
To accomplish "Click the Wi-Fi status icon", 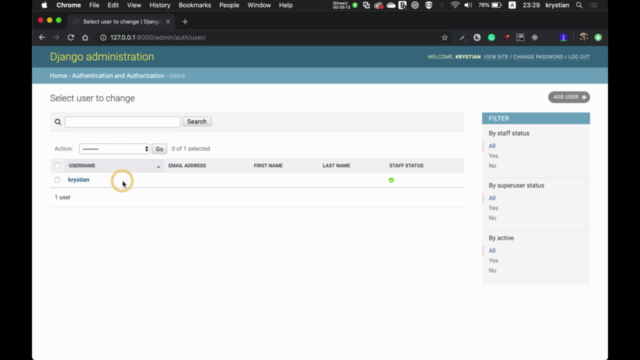I will pos(455,5).
